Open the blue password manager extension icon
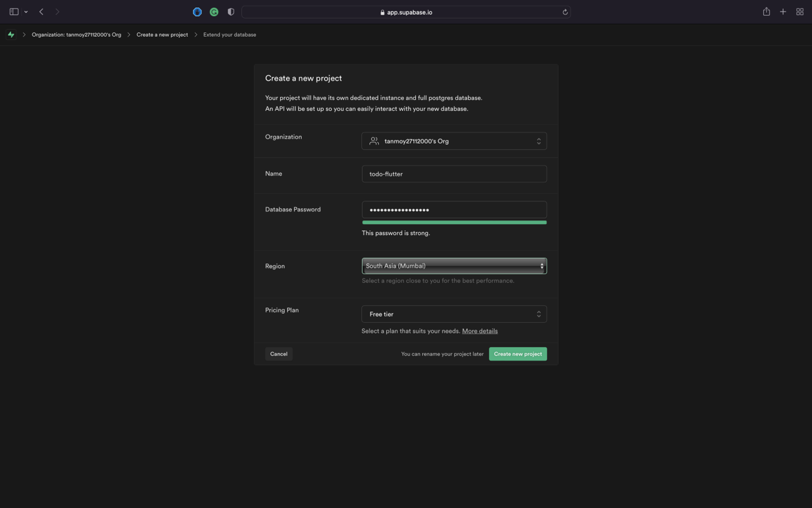Image resolution: width=812 pixels, height=508 pixels. tap(197, 12)
